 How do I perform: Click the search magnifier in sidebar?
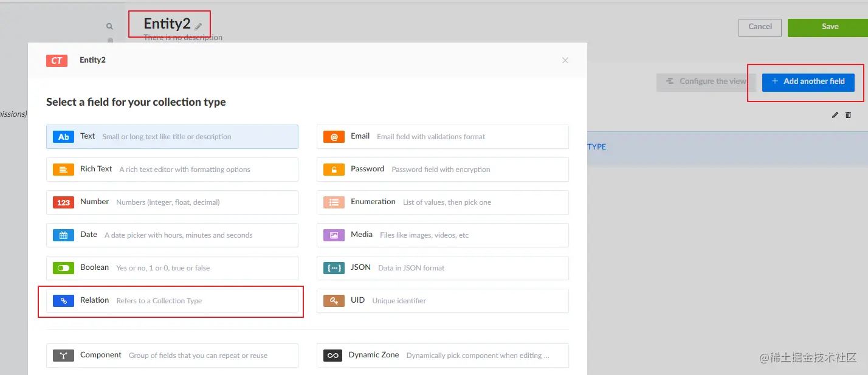click(109, 26)
